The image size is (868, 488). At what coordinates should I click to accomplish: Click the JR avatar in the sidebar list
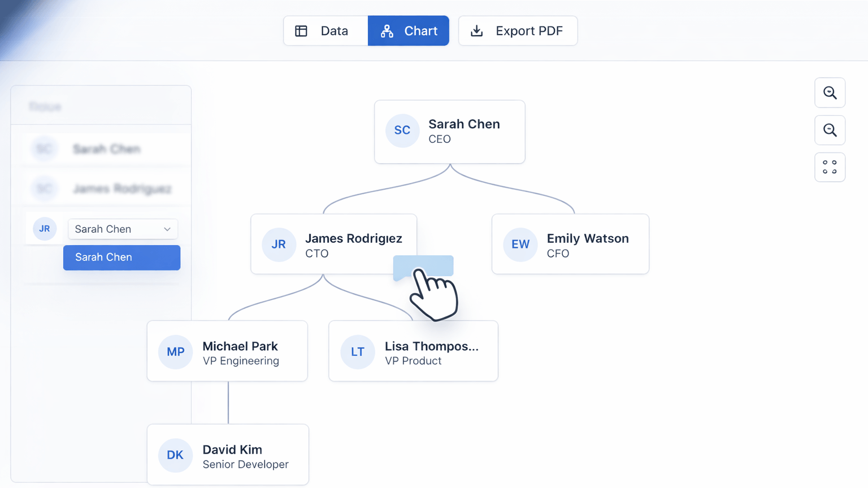(45, 229)
